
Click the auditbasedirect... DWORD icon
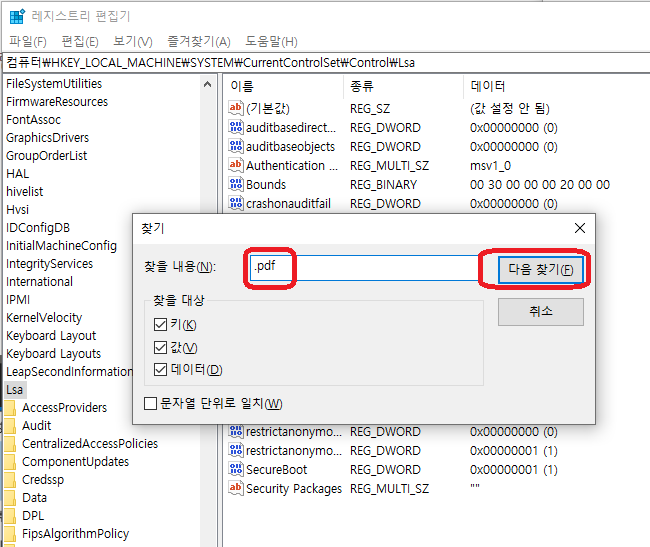point(235,127)
